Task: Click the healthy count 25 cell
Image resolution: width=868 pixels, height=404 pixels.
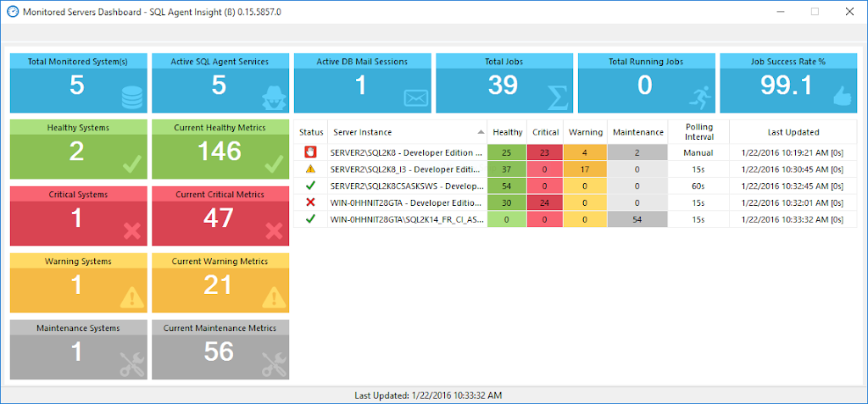Action: 507,152
